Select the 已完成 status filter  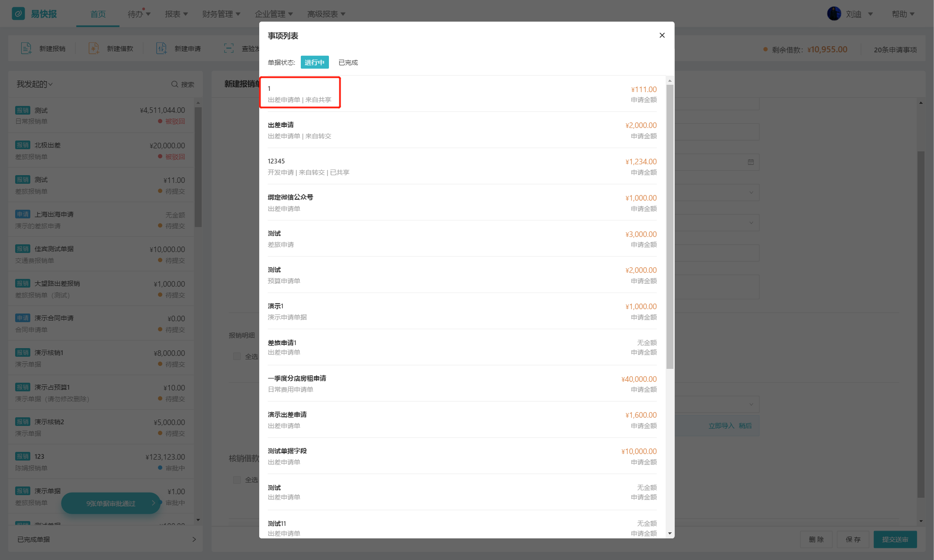(x=348, y=63)
